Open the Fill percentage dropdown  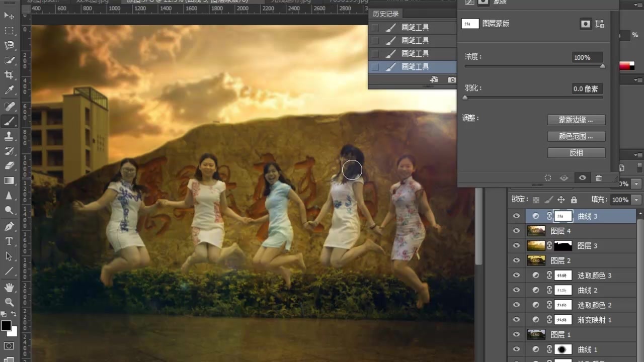(x=636, y=200)
